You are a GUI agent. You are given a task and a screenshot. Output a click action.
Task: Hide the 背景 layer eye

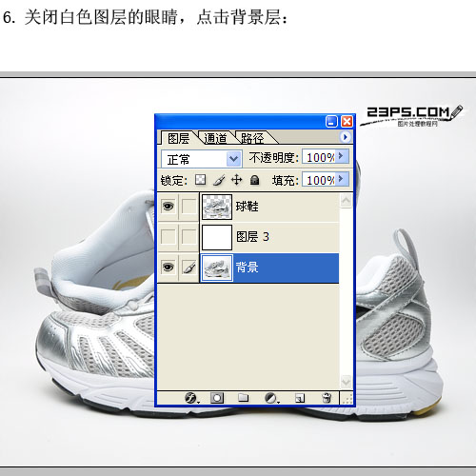tap(168, 268)
